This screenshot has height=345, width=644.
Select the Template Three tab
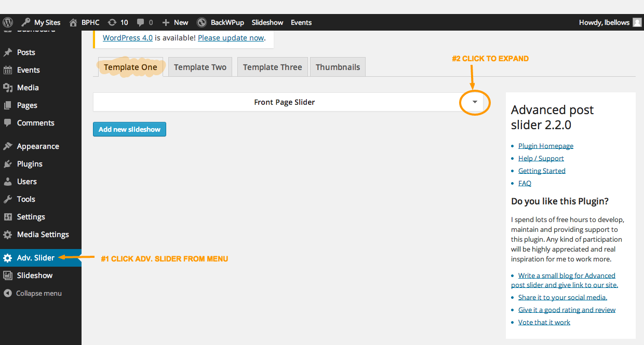click(272, 67)
